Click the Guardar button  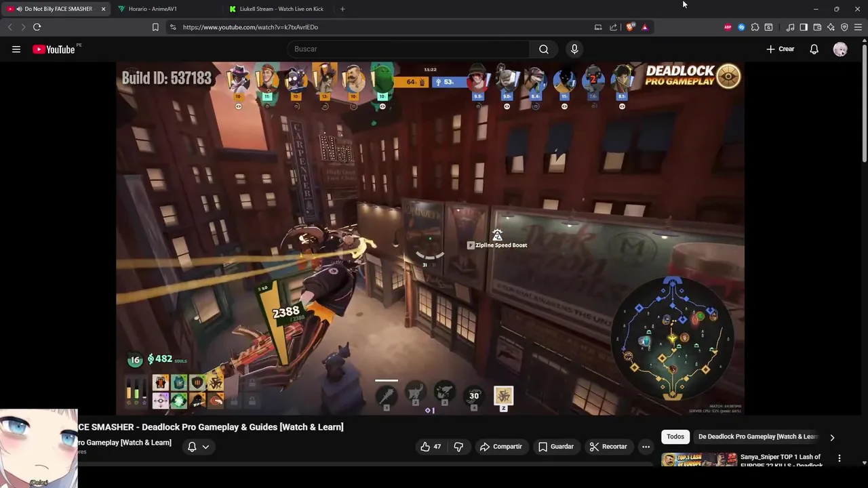(556, 447)
